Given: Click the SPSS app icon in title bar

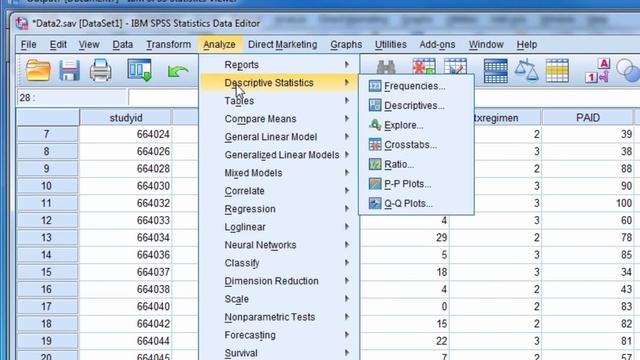Looking at the screenshot, I should coord(22,23).
